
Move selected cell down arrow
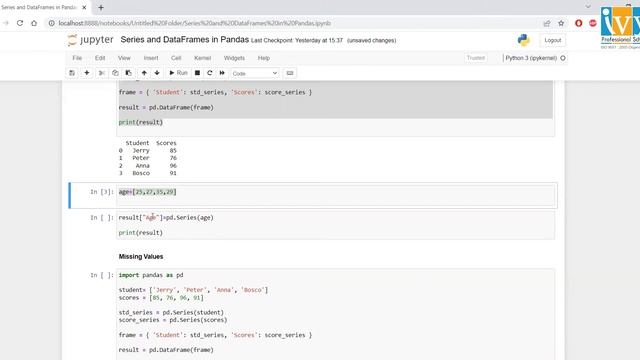157,73
